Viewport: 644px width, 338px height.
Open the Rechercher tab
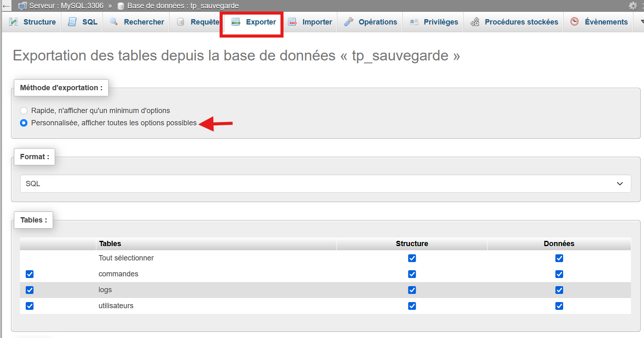coord(137,22)
